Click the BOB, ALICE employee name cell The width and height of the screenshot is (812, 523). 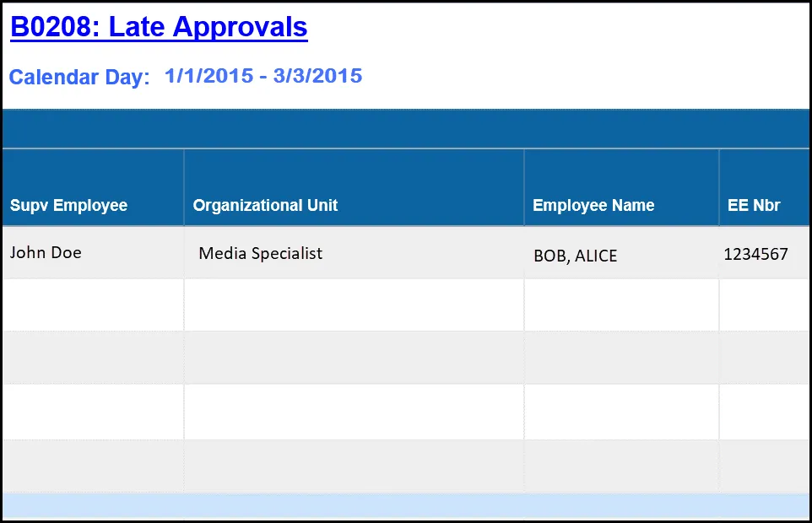576,256
